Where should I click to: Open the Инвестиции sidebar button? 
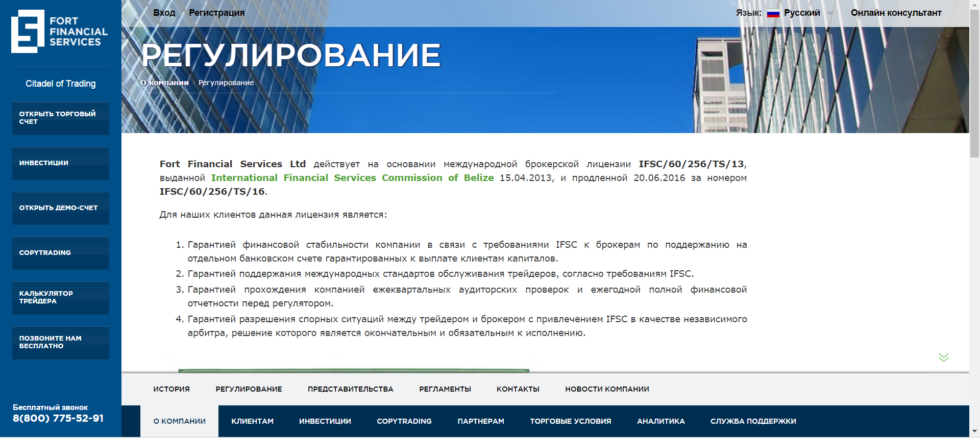tap(61, 163)
